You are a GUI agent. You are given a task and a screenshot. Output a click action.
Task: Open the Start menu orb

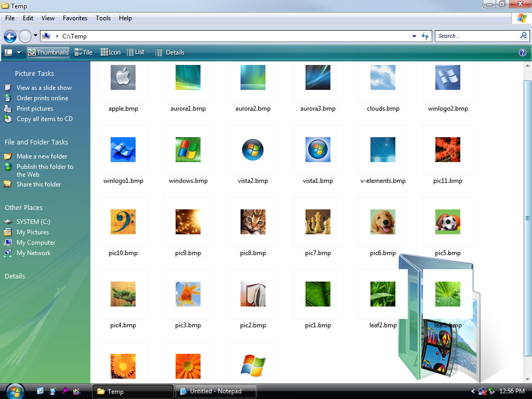coord(15,391)
